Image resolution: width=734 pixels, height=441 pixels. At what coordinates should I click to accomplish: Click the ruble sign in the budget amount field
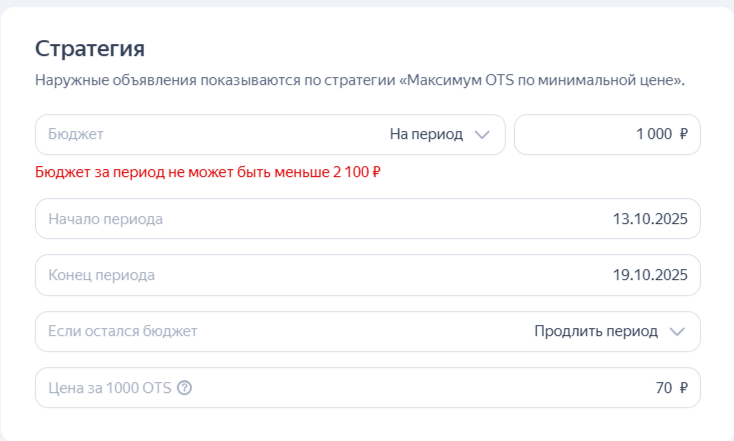pyautogui.click(x=683, y=135)
